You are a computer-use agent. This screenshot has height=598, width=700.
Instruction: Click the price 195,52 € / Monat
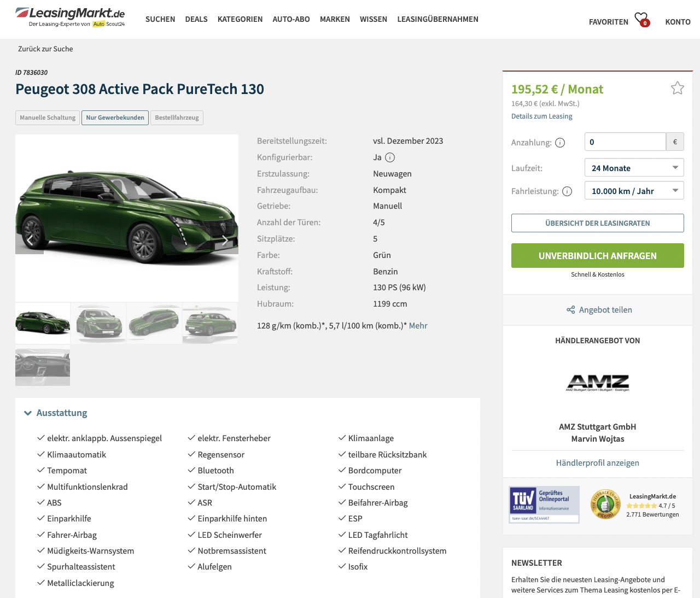(557, 89)
